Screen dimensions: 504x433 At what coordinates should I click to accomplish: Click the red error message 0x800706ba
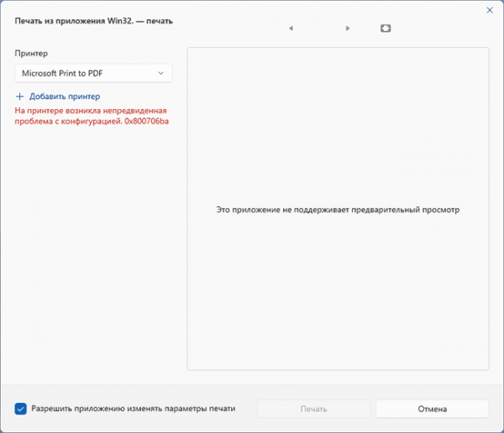[x=92, y=116]
